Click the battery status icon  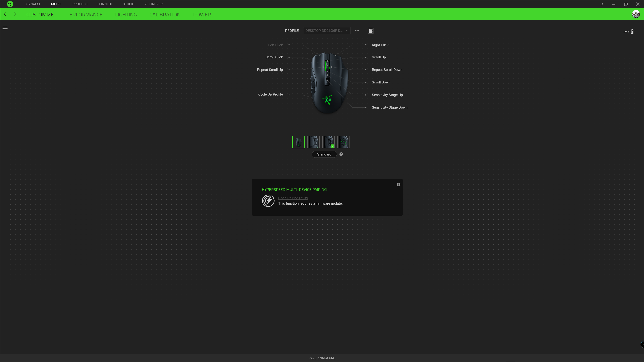pyautogui.click(x=632, y=32)
